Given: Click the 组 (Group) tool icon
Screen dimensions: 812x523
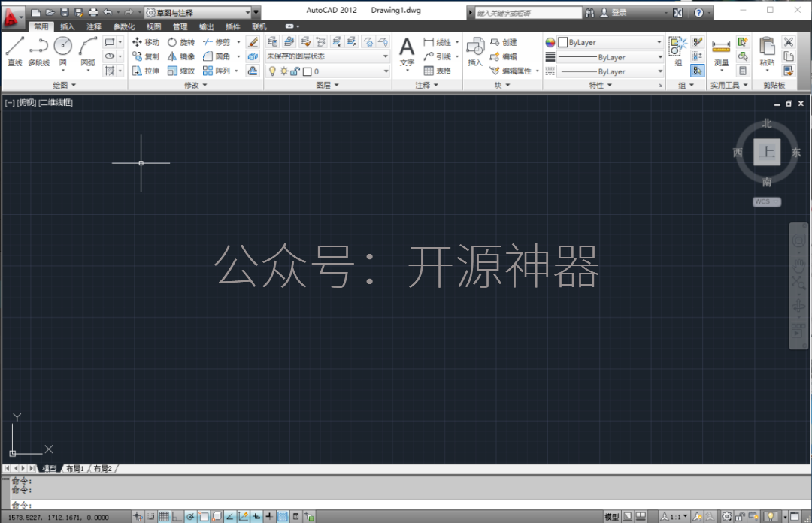Looking at the screenshot, I should [x=678, y=51].
